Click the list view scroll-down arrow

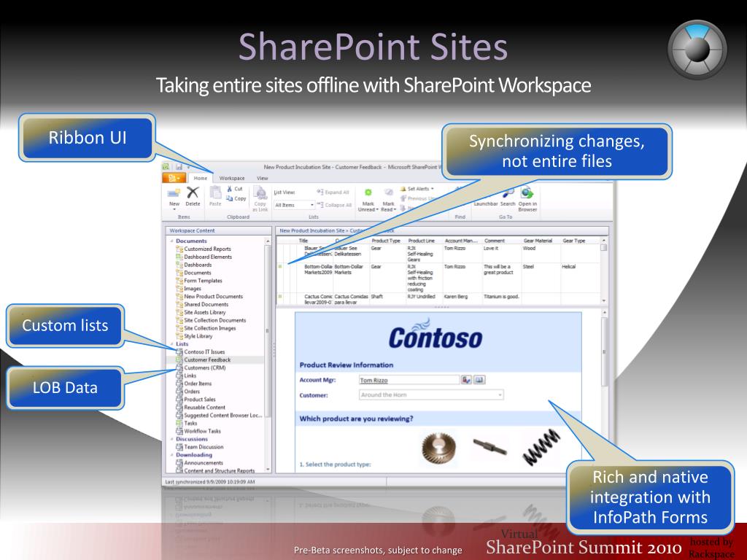pyautogui.click(x=604, y=300)
